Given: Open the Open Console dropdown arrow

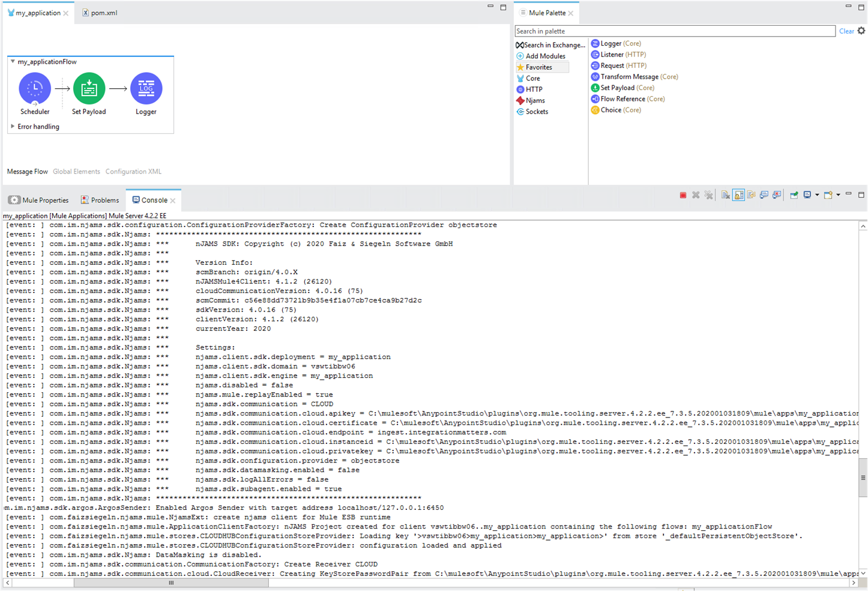Looking at the screenshot, I should tap(838, 195).
